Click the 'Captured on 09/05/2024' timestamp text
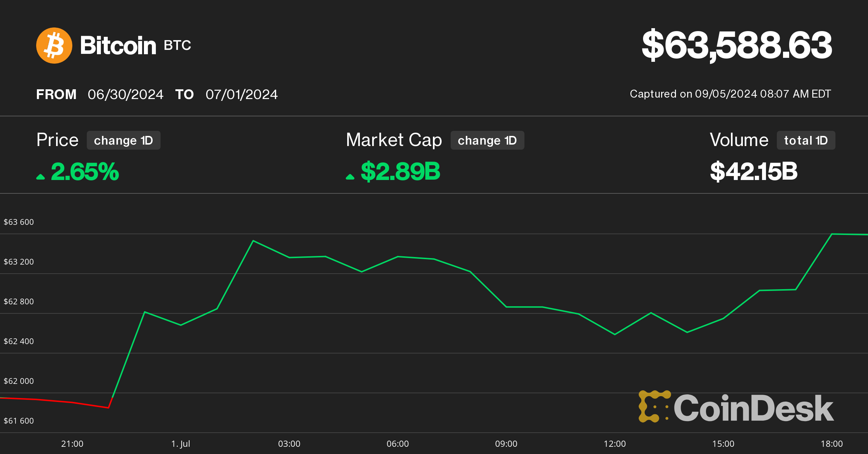The width and height of the screenshot is (868, 454). click(730, 94)
